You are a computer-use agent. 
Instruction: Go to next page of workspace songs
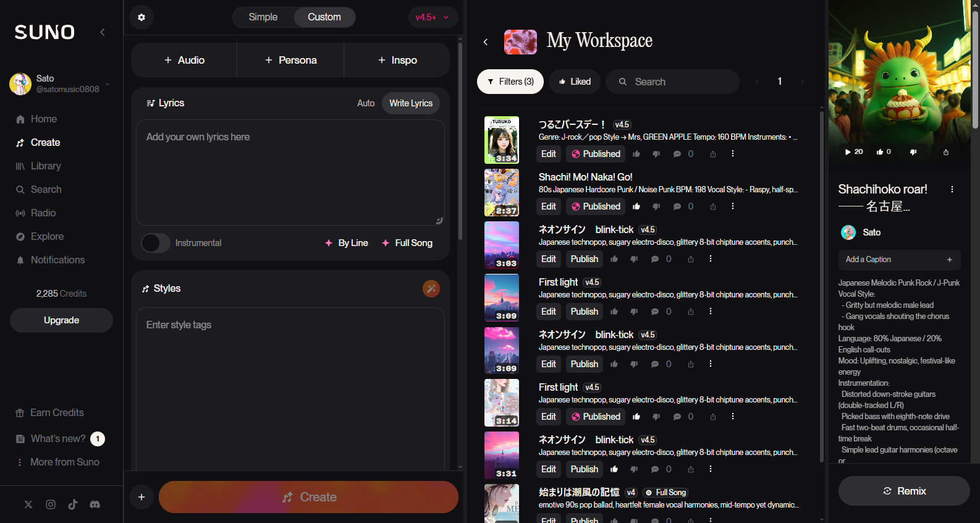(803, 82)
